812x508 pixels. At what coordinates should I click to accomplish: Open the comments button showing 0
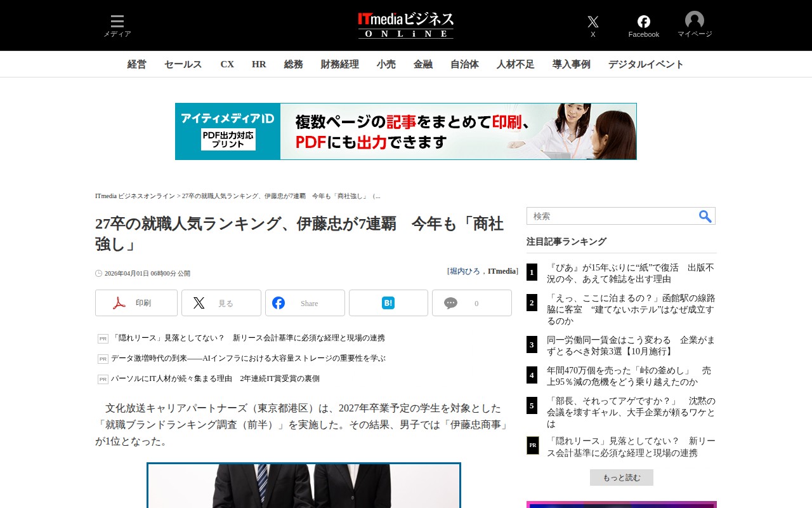tap(472, 303)
